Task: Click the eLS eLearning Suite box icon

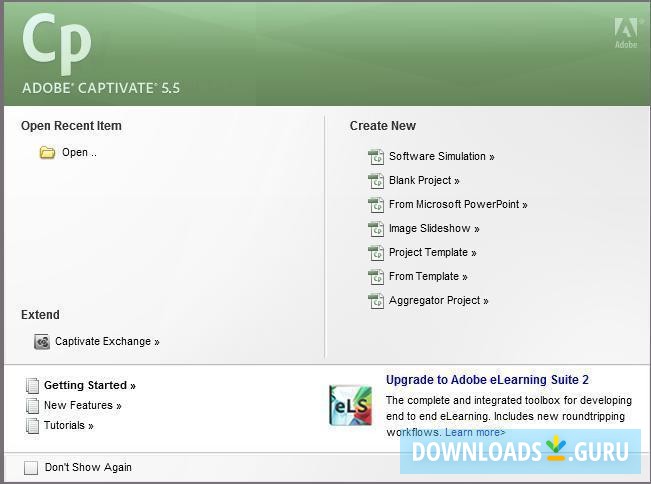Action: pyautogui.click(x=351, y=406)
